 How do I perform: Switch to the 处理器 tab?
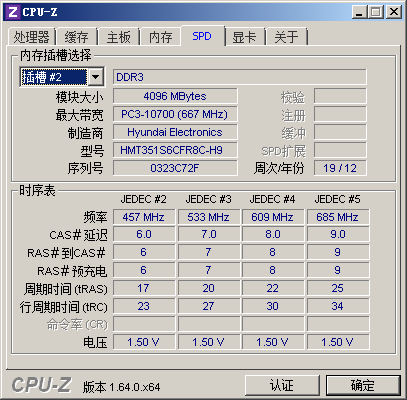31,36
